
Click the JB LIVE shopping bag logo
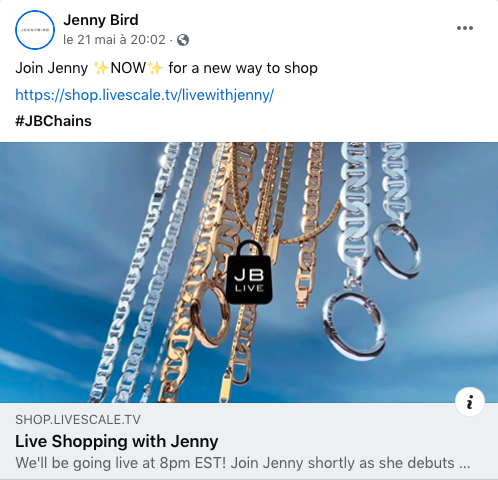(249, 272)
